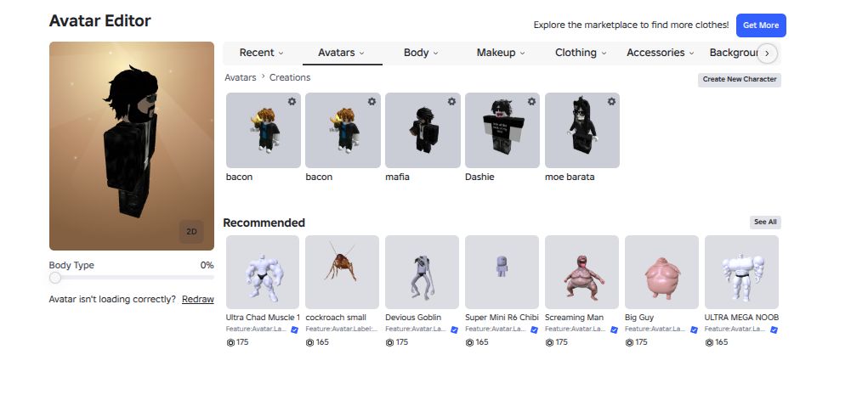Click Robux icon beside cockroach small price
The width and height of the screenshot is (868, 400).
point(310,342)
